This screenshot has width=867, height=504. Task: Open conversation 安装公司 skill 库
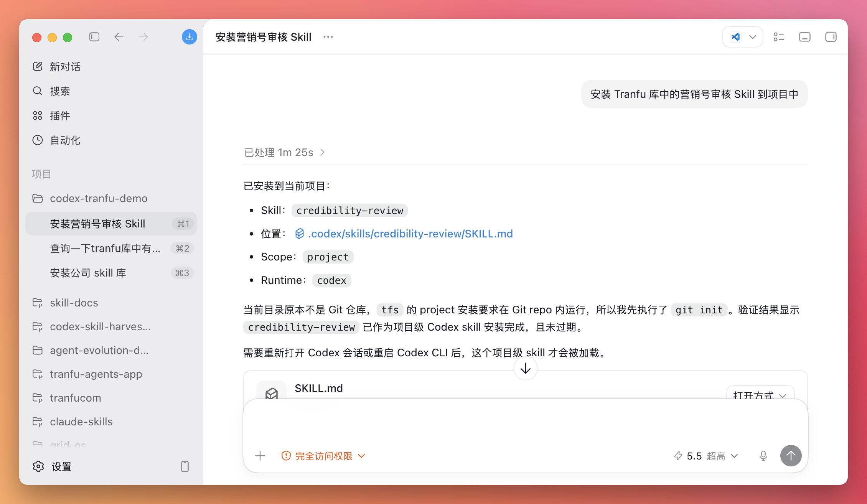point(111,273)
